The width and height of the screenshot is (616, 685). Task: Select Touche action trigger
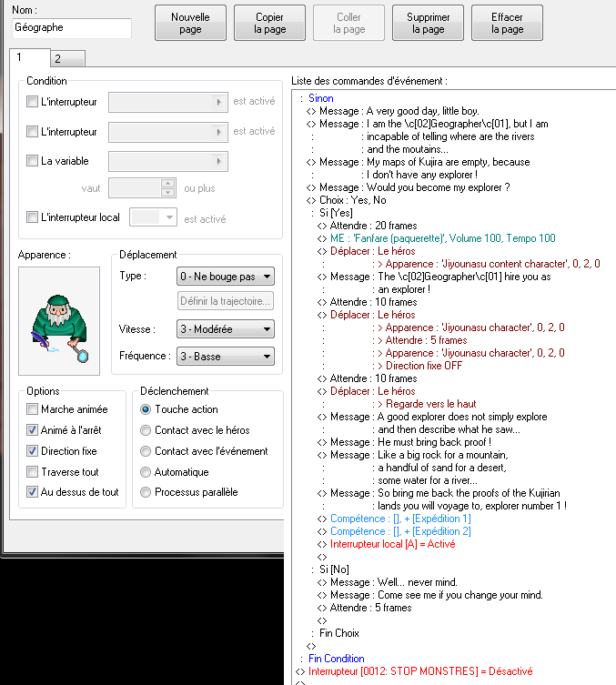click(146, 409)
